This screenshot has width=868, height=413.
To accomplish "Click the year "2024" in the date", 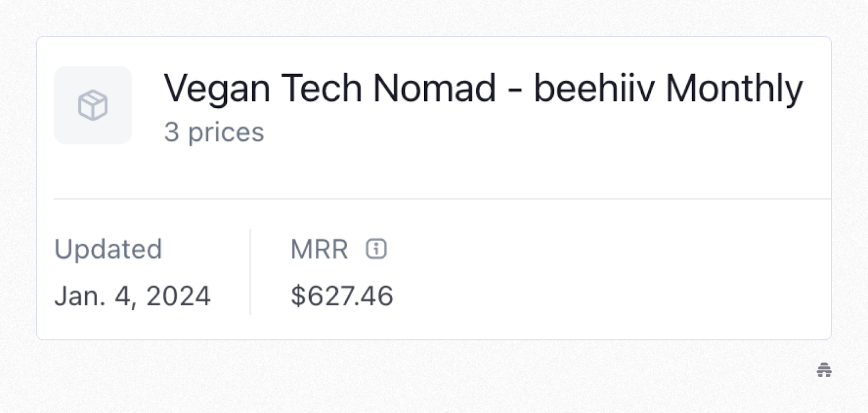I will point(178,296).
